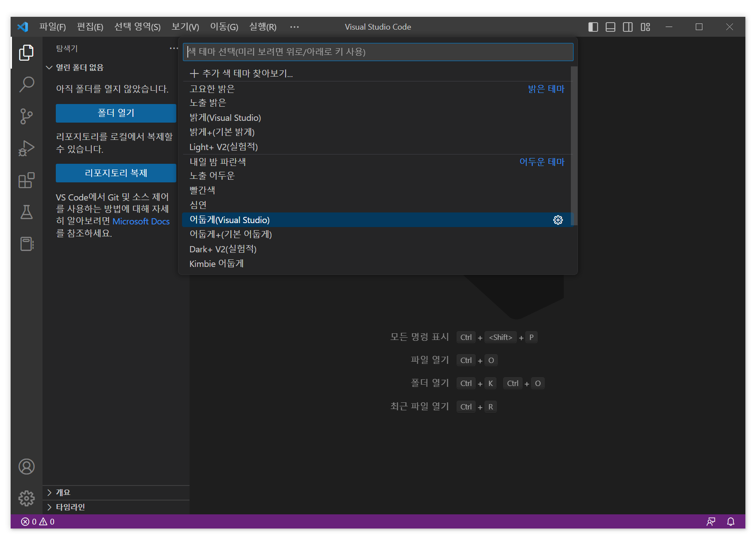Select the 어둡게+(기본 어둡게) theme
This screenshot has width=756, height=544.
tap(377, 234)
